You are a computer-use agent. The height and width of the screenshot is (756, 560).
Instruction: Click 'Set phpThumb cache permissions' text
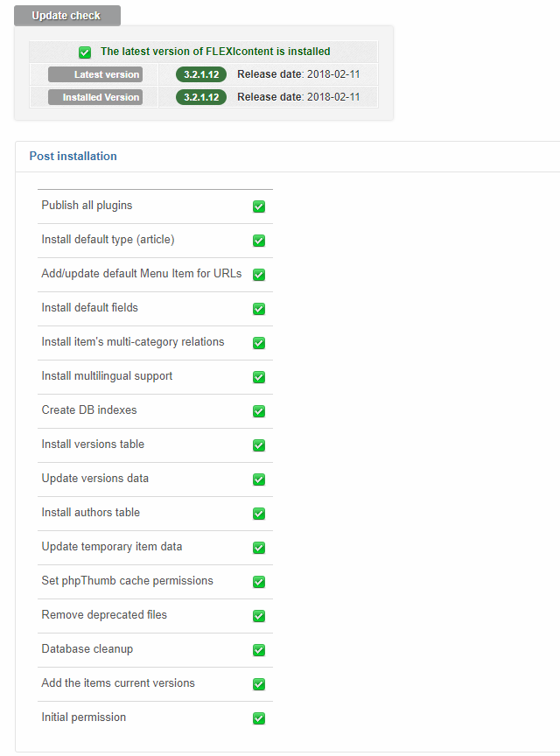(x=128, y=580)
